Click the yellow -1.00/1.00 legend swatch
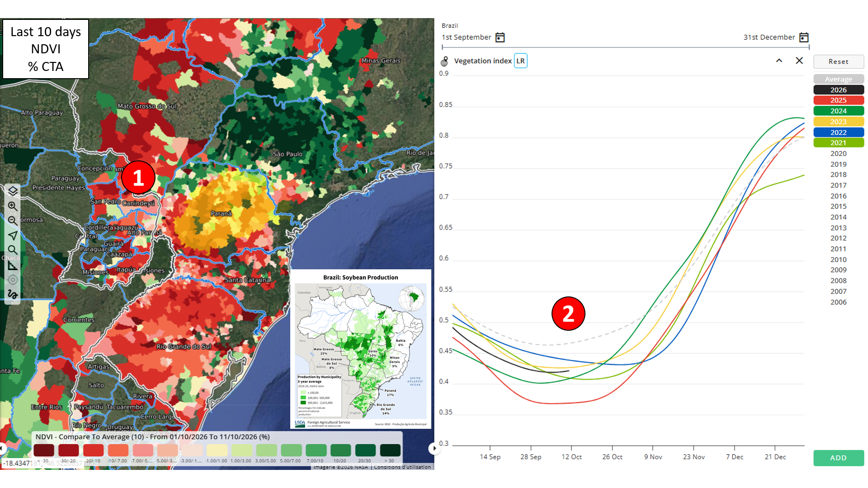868x488 pixels. pos(217,450)
